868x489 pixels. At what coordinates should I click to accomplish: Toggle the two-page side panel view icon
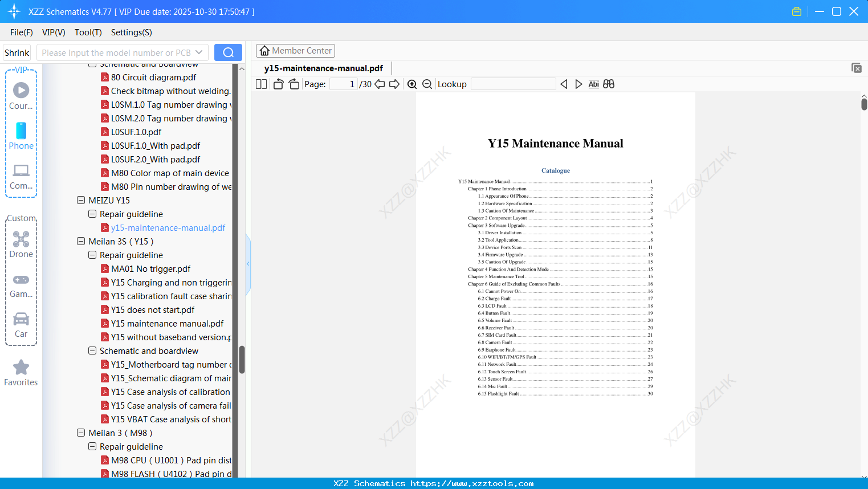(262, 84)
